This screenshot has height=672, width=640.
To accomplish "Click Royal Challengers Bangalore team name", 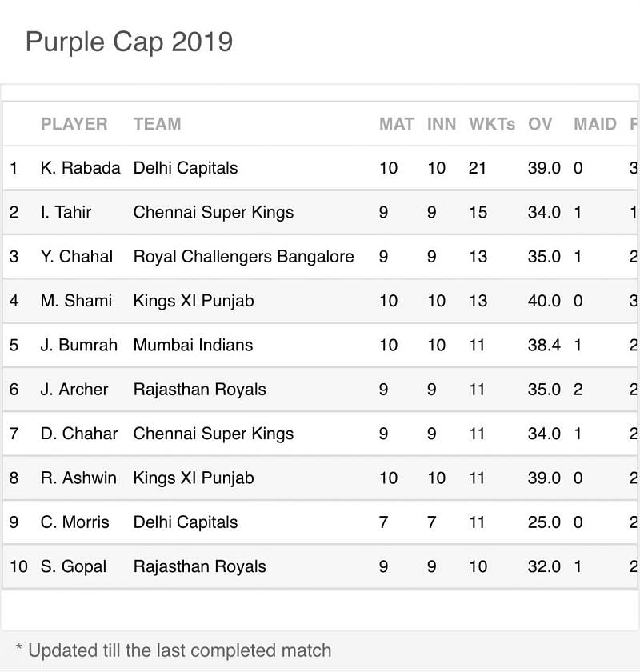I will coord(243,257).
